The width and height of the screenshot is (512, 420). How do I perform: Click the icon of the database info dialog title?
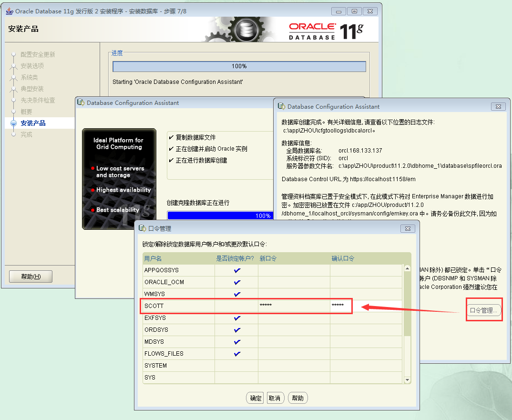(281, 106)
